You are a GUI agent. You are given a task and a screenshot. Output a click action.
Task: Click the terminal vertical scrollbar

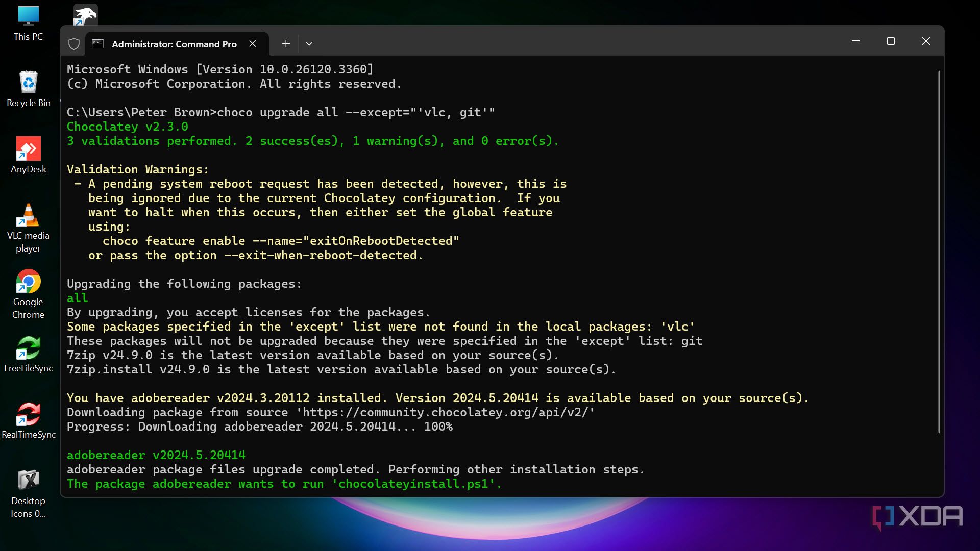pos(938,253)
